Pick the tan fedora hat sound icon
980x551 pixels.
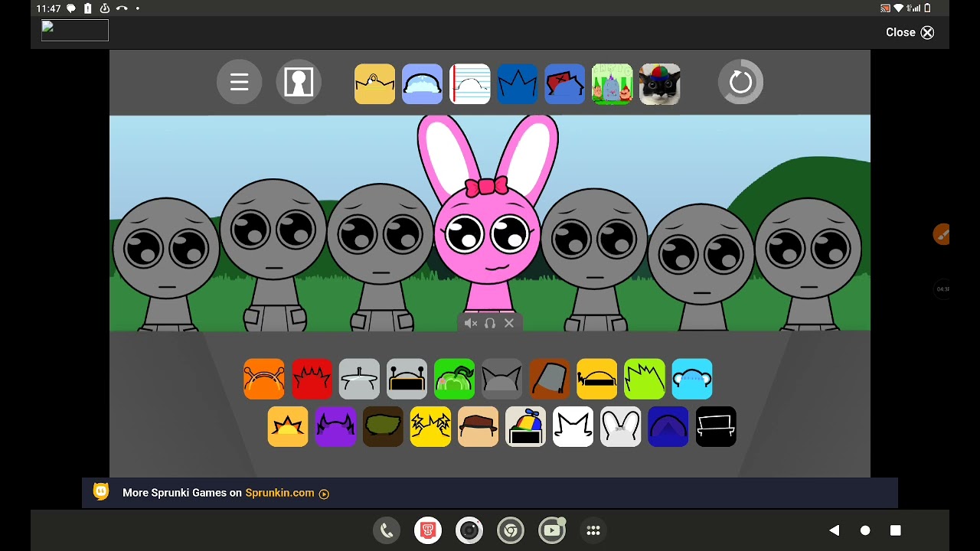[478, 426]
